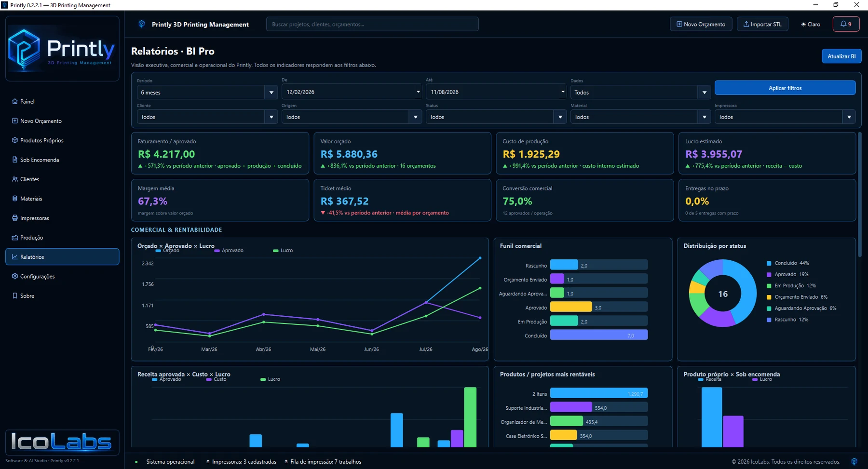The image size is (868, 469).
Task: Click the vertical scrollbar of the report
Action: click(x=859, y=194)
